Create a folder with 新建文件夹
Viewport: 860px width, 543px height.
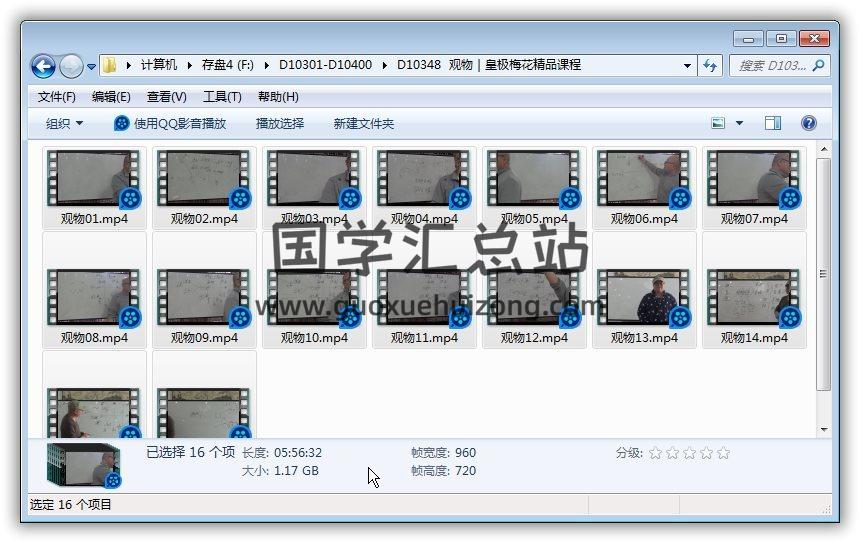point(364,123)
